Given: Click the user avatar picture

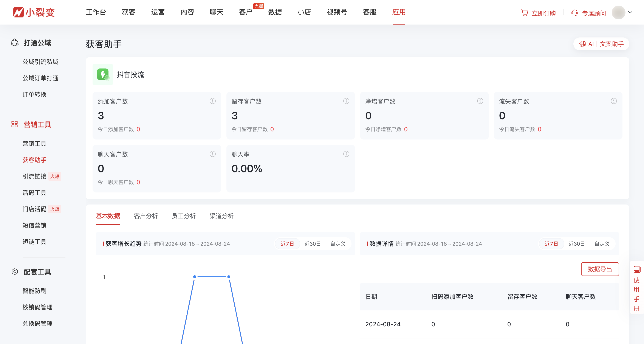Looking at the screenshot, I should point(618,12).
